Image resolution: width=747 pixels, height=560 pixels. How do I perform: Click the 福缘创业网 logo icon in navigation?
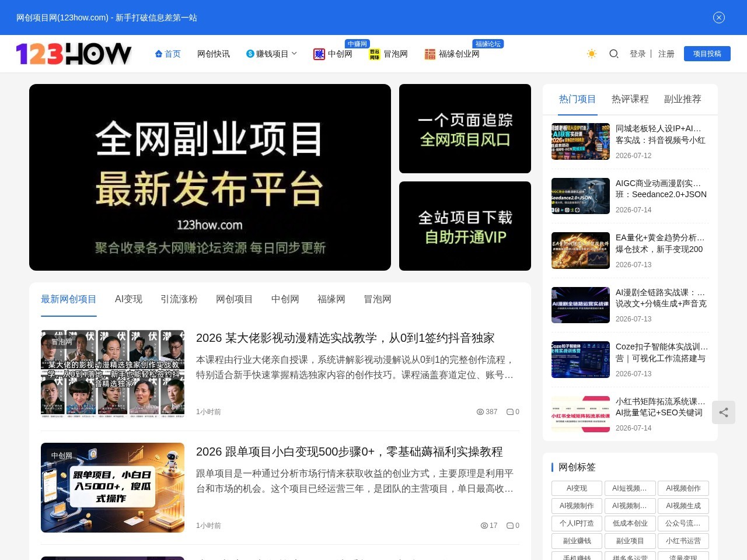pyautogui.click(x=430, y=54)
